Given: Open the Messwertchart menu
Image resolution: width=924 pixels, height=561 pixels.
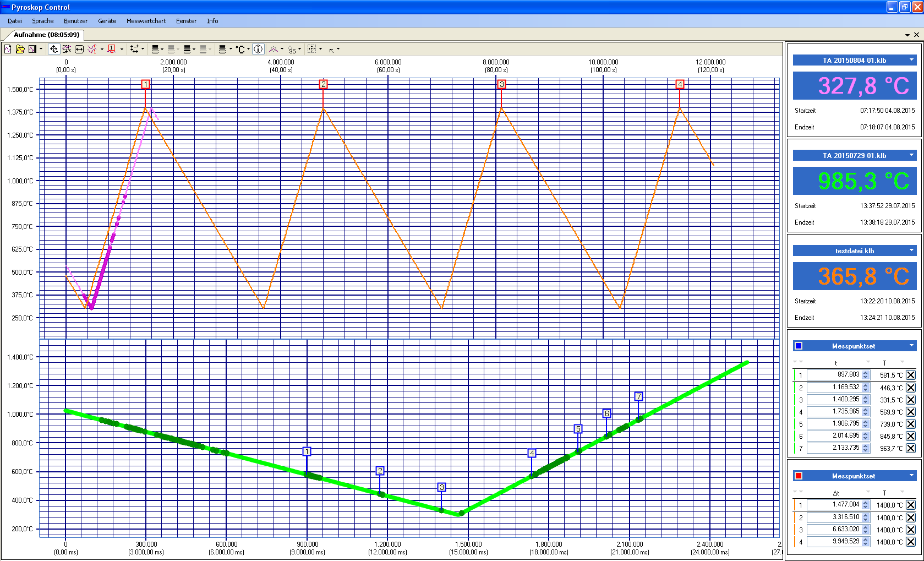Looking at the screenshot, I should click(x=146, y=21).
